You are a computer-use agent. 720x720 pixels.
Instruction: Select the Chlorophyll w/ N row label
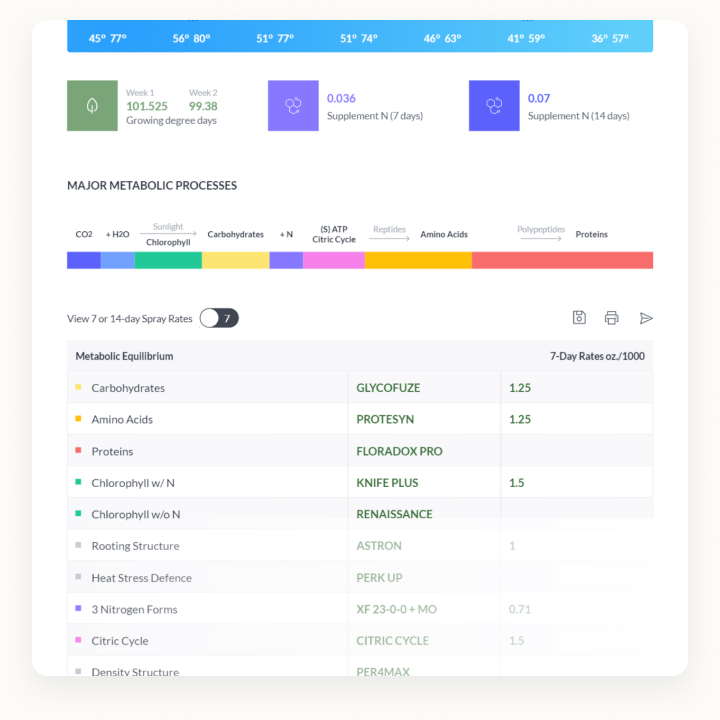[x=133, y=483]
